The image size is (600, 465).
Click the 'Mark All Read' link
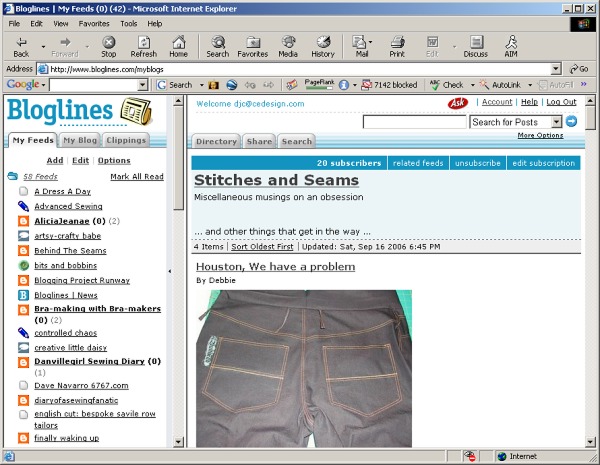[137, 176]
